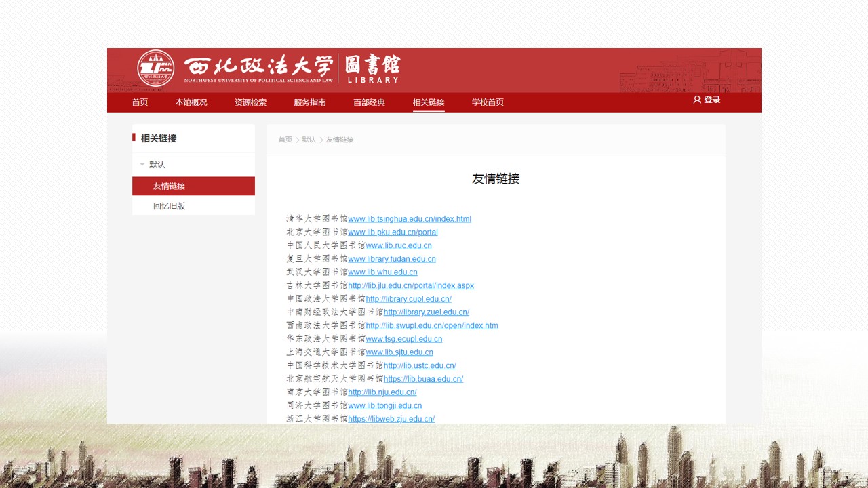This screenshot has height=488, width=868.
Task: Open the 百部经典 navigation menu item
Action: coord(369,102)
